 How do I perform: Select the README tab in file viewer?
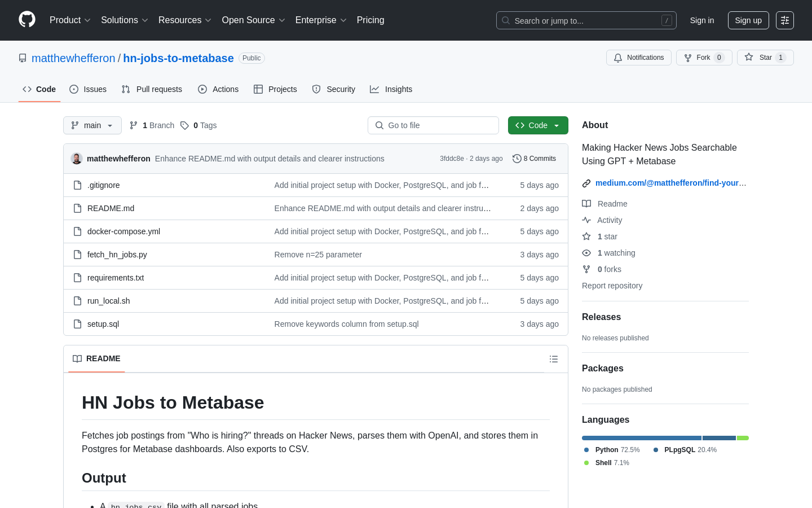(96, 359)
